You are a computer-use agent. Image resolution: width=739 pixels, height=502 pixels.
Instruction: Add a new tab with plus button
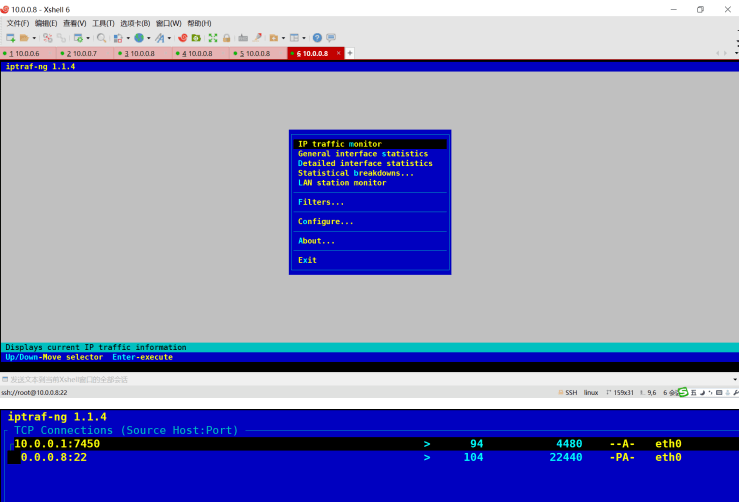click(x=350, y=53)
